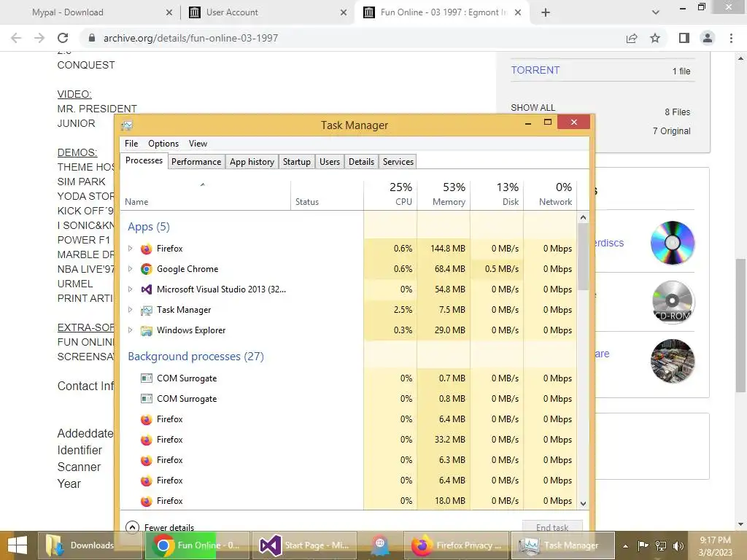Click the SHOW ALL files link
Screen dimensions: 747x560
click(x=533, y=108)
